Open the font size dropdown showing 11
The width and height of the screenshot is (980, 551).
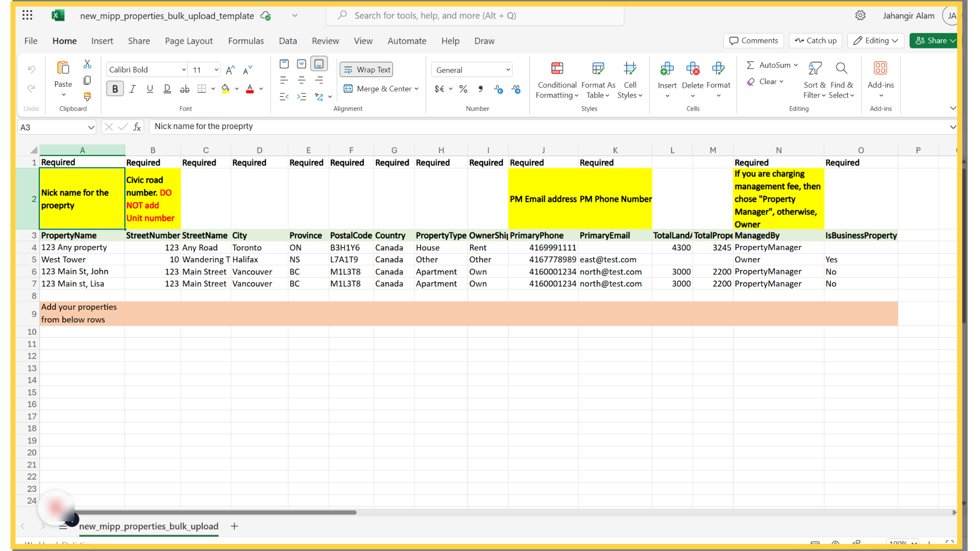pos(205,70)
